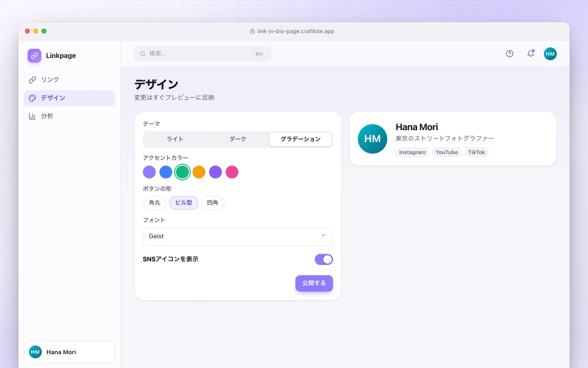Click the Linkpage logo icon
This screenshot has height=368, width=588.
point(34,56)
